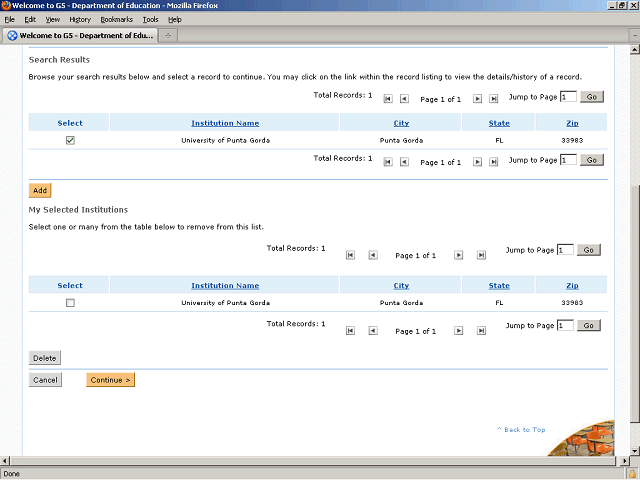Click the Jump to Page field in top pager
640x480 pixels.
(x=568, y=97)
